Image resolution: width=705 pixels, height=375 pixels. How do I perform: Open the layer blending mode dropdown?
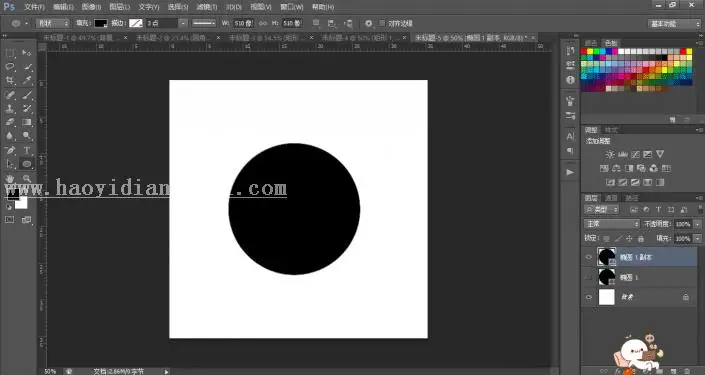point(611,224)
